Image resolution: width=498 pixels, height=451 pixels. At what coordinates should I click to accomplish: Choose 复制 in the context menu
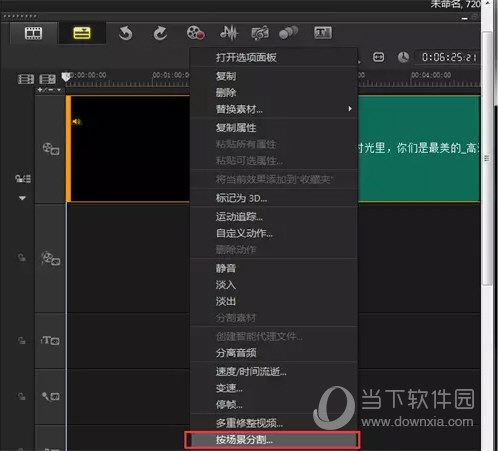[x=274, y=76]
